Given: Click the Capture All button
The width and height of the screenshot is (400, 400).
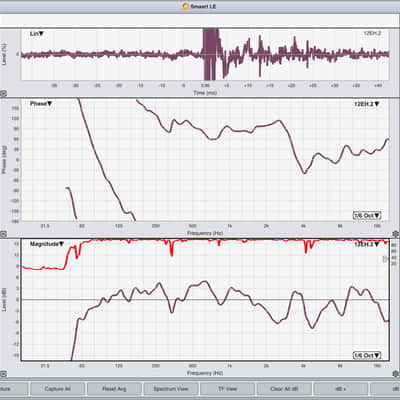Looking at the screenshot, I should click(x=57, y=389).
